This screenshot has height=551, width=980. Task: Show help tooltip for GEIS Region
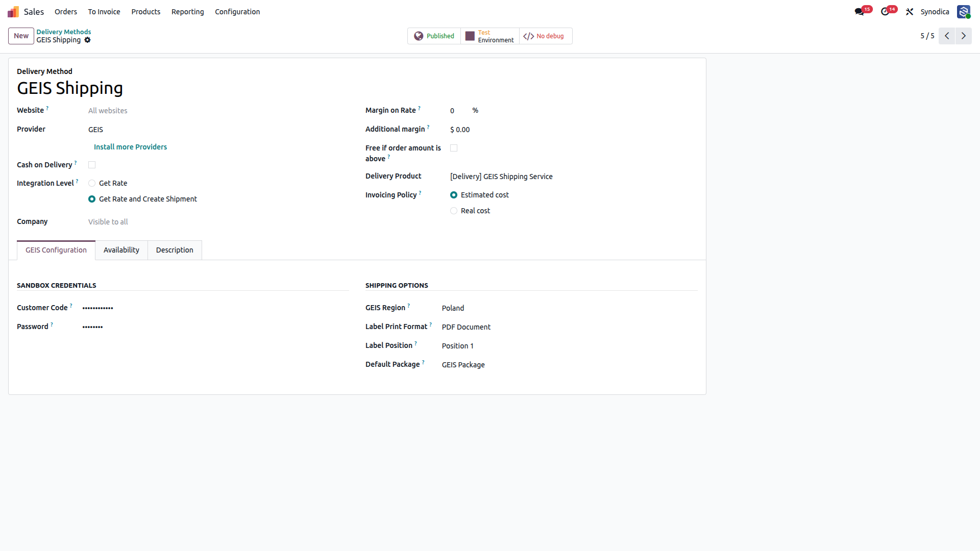coord(409,306)
